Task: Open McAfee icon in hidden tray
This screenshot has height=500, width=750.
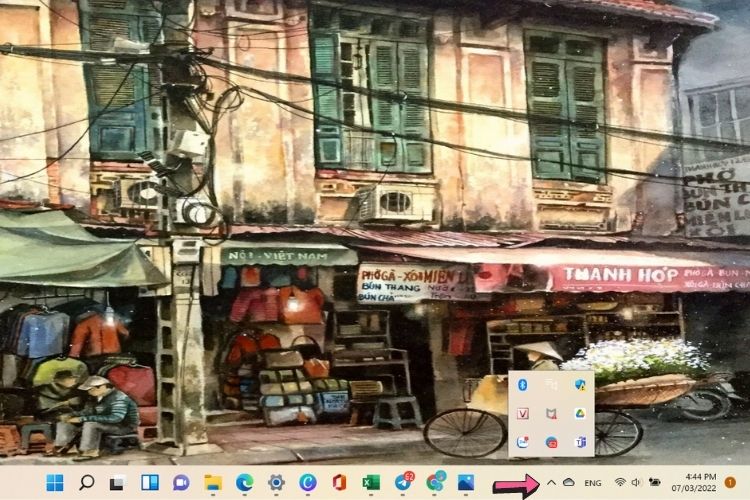Action: (x=551, y=413)
